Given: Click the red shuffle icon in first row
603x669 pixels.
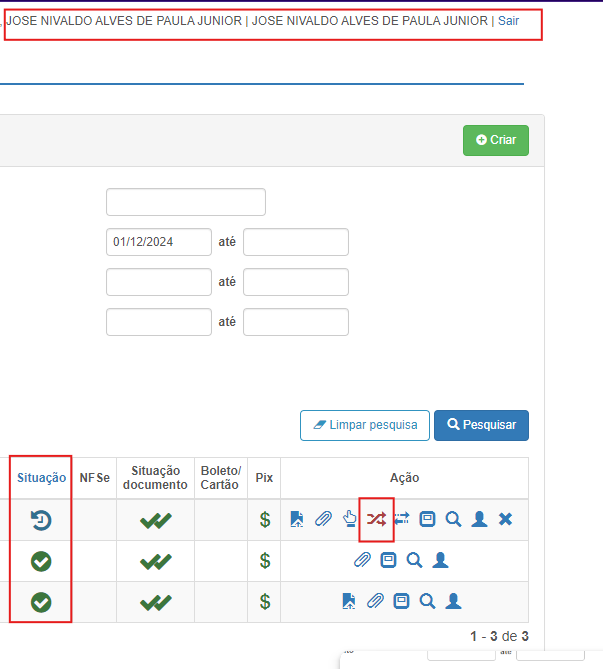Looking at the screenshot, I should point(375,519).
